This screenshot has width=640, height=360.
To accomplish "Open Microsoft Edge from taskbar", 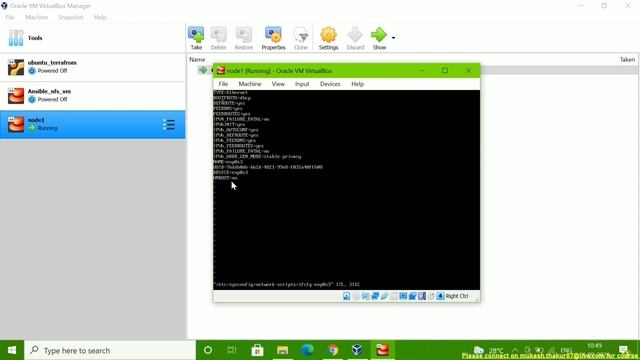I will point(307,350).
